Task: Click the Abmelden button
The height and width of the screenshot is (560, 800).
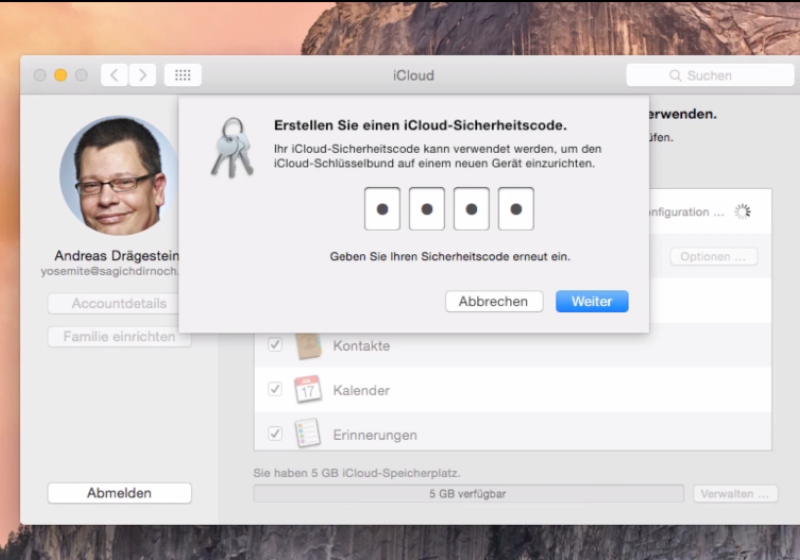Action: point(119,493)
